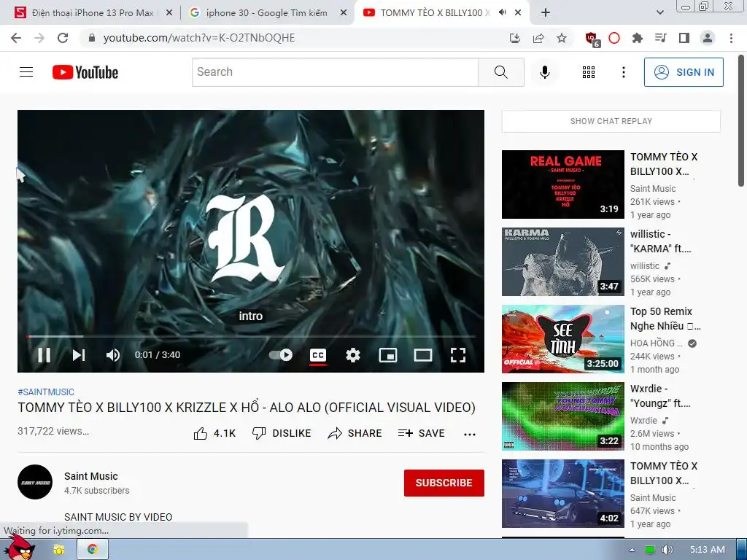Dislike the video
747x560 pixels.
point(282,433)
